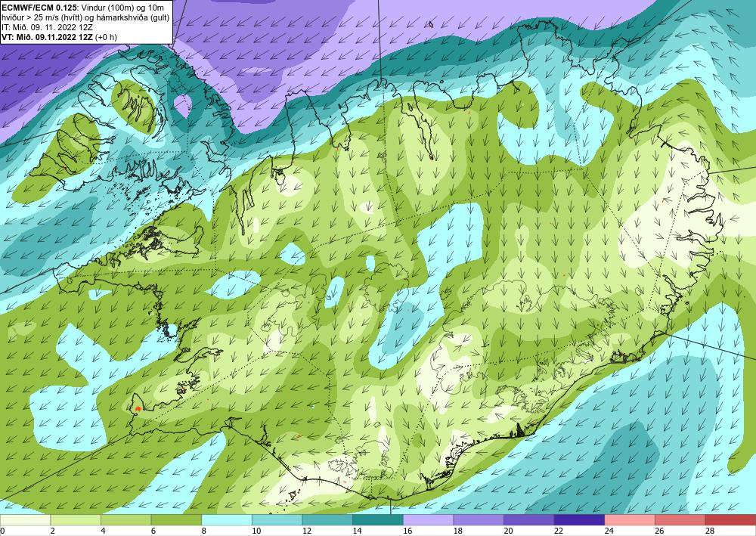Select the violet 18–20 m/s legend swatch
This screenshot has height=536, width=756.
pyautogui.click(x=479, y=520)
